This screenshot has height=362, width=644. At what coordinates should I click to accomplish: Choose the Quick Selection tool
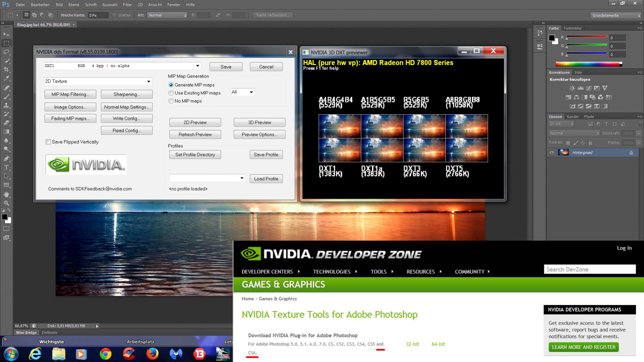[6, 61]
